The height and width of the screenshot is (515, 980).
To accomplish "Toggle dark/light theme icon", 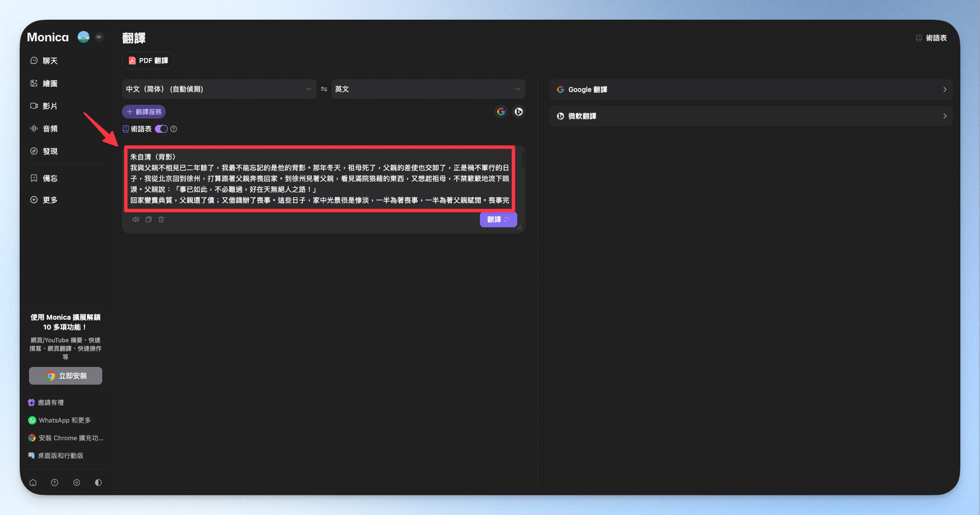I will [x=98, y=483].
